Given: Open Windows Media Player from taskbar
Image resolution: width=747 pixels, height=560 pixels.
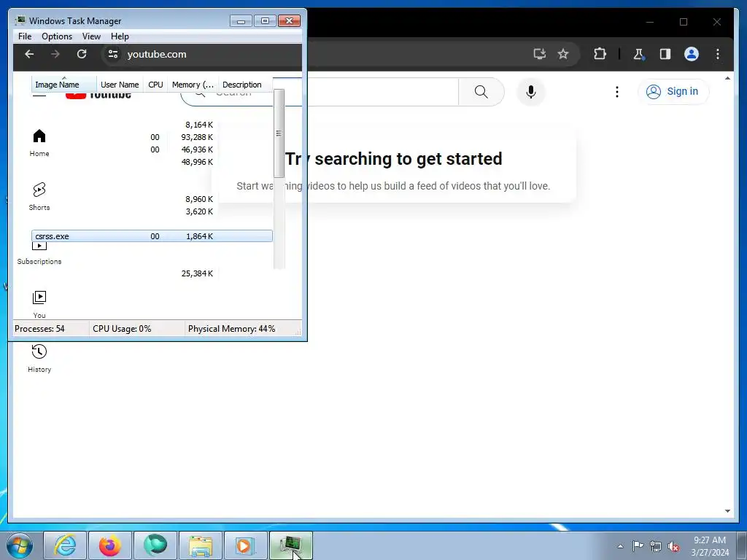Looking at the screenshot, I should click(x=245, y=545).
